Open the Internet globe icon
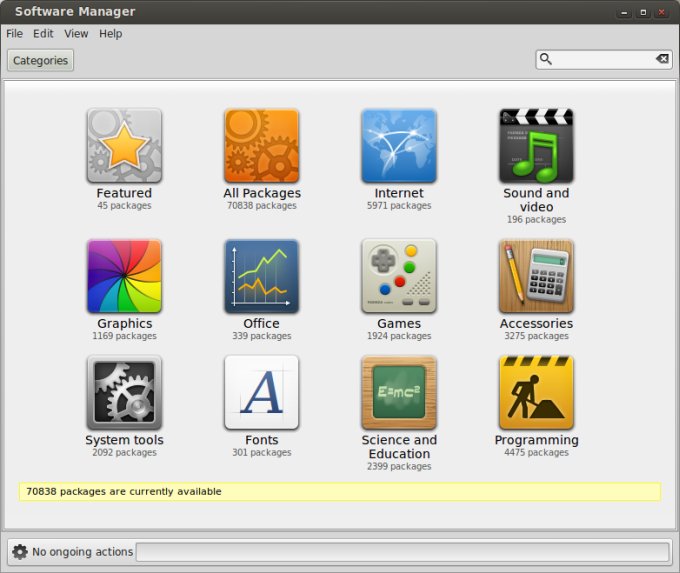This screenshot has height=573, width=680. pos(399,146)
